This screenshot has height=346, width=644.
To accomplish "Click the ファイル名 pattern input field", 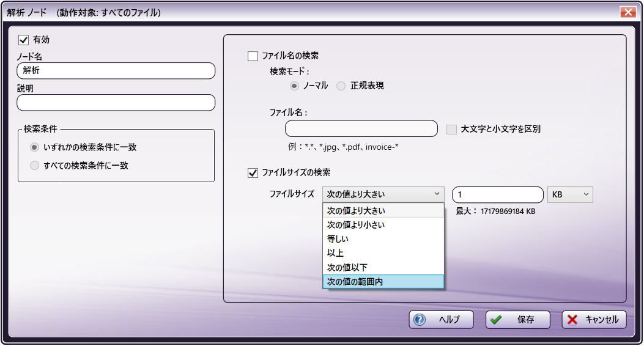I will (361, 128).
